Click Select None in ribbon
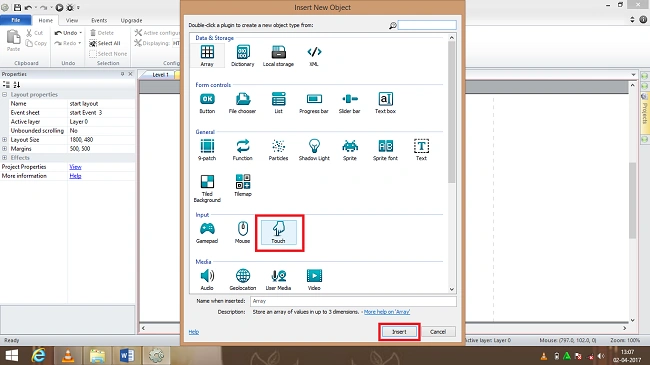The image size is (650, 365). [x=108, y=54]
